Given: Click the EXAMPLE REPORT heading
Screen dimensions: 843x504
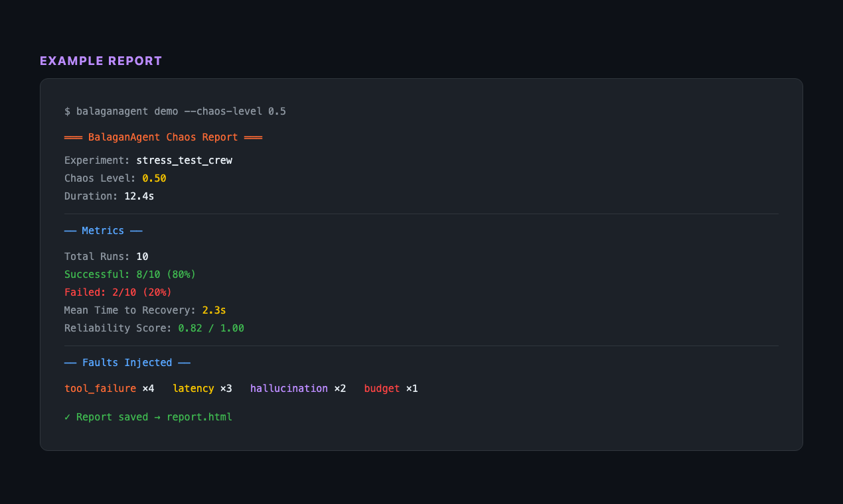Looking at the screenshot, I should tap(101, 61).
